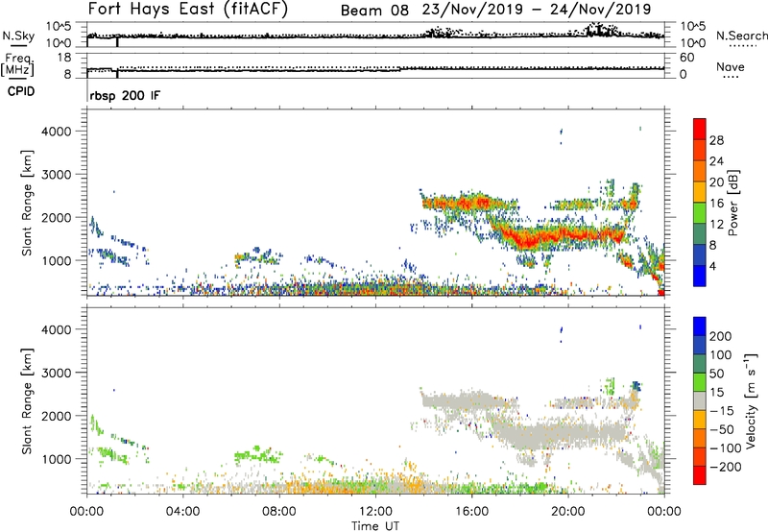This screenshot has width=768, height=532.
Task: Click the strong red echo band near 18:00 in power panel
Action: [x=529, y=239]
